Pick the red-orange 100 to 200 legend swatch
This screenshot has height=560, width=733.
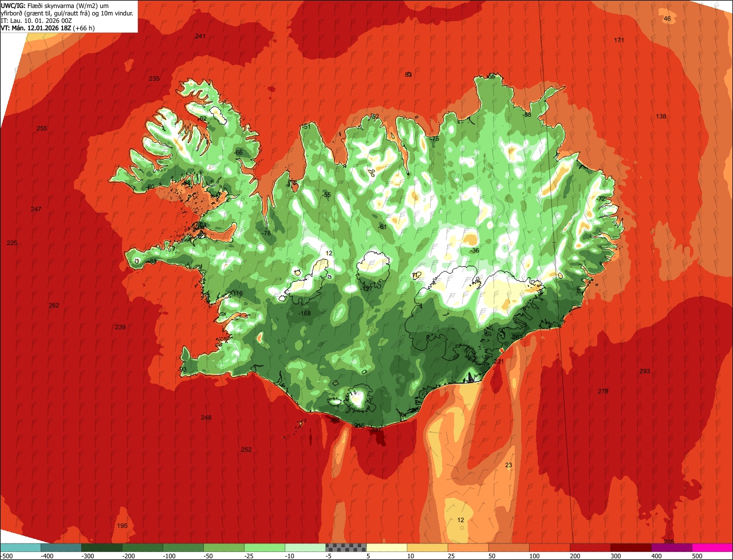(549, 547)
